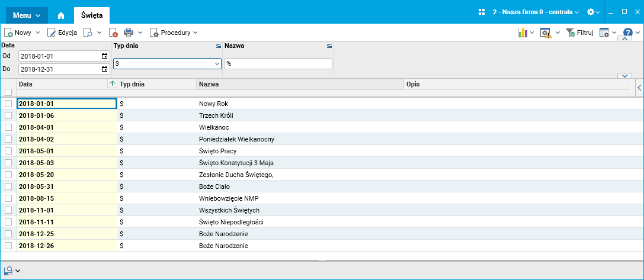Open calendar picker for Od date

coord(104,56)
